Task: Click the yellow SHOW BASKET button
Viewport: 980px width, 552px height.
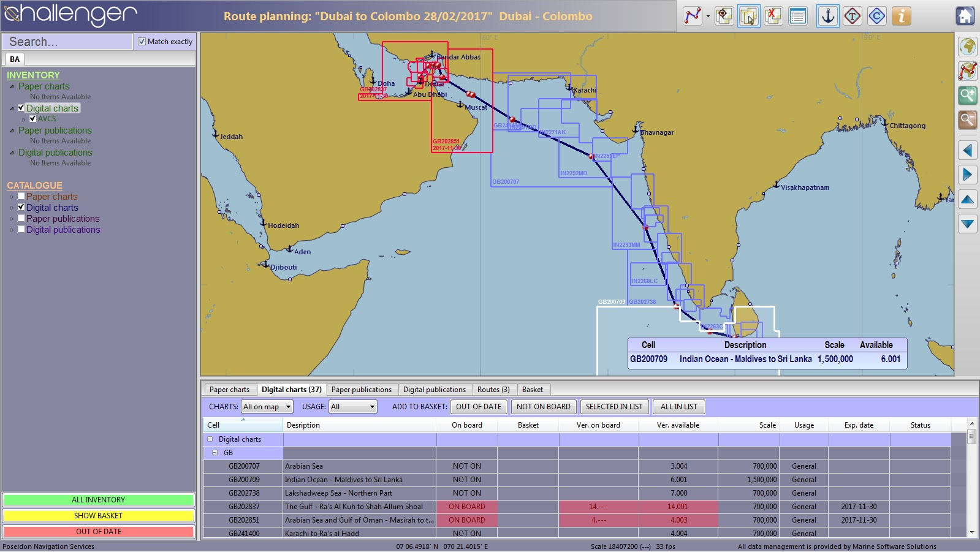Action: (99, 516)
